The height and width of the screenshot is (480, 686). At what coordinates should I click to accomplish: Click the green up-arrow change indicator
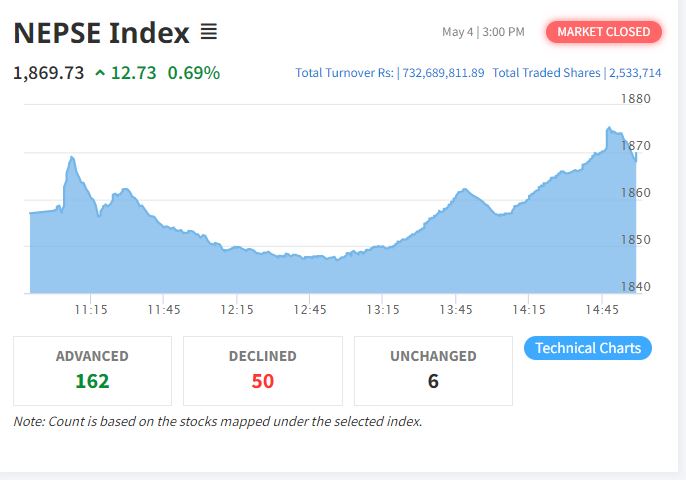click(x=100, y=73)
